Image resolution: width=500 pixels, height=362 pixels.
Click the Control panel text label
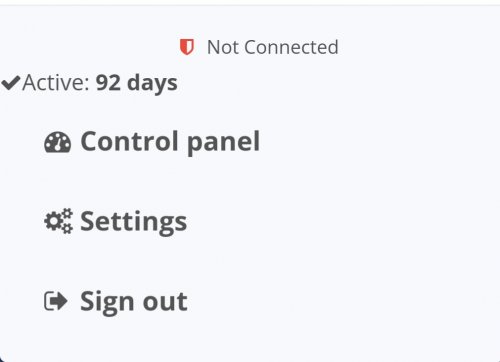tap(170, 142)
